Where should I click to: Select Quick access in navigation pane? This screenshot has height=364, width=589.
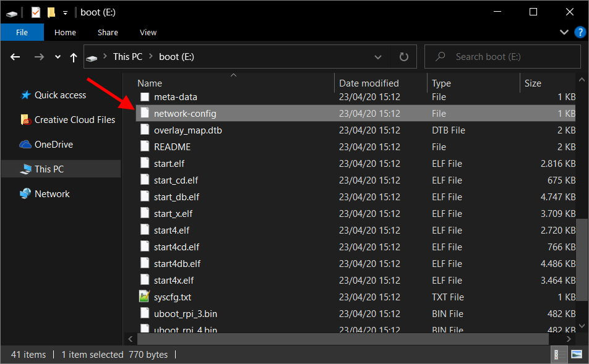click(60, 95)
